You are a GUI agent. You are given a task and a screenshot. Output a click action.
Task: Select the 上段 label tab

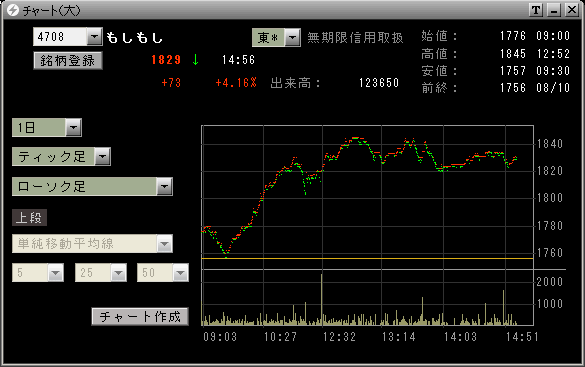[x=29, y=217]
